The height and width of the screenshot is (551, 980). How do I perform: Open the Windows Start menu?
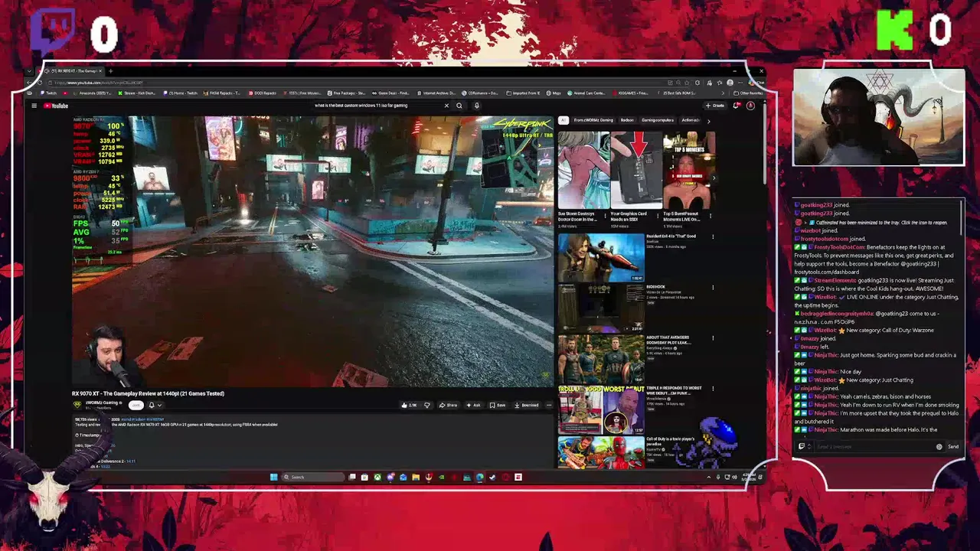coord(273,477)
